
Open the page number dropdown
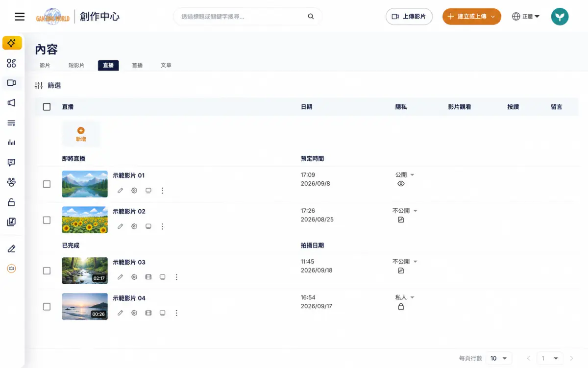(x=549, y=358)
